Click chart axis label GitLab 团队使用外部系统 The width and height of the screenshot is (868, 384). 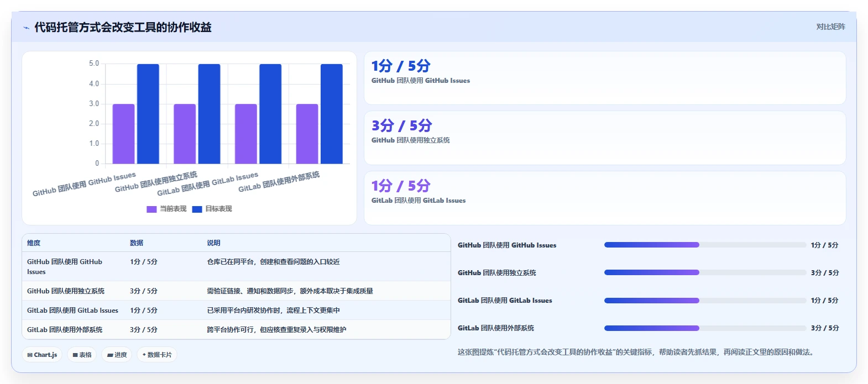[279, 182]
